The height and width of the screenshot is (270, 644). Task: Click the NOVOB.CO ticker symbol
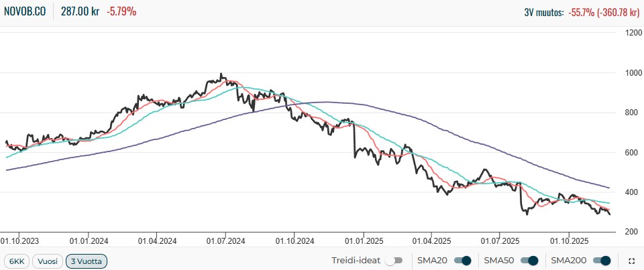click(x=25, y=12)
